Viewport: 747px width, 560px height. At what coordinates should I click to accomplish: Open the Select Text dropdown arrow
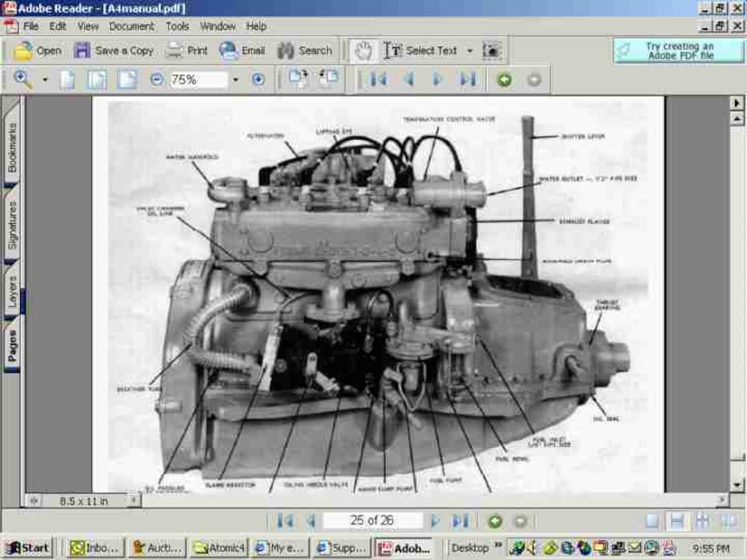click(470, 50)
